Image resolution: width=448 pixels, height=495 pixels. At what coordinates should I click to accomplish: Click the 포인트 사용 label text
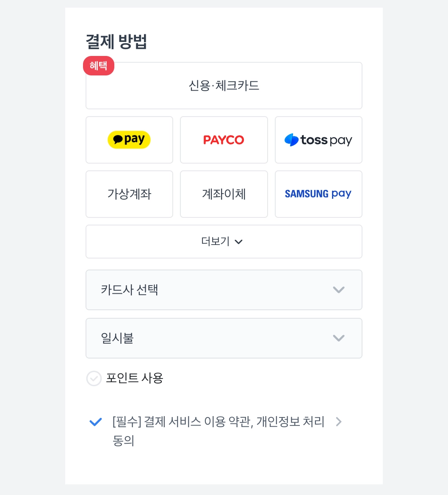point(134,378)
